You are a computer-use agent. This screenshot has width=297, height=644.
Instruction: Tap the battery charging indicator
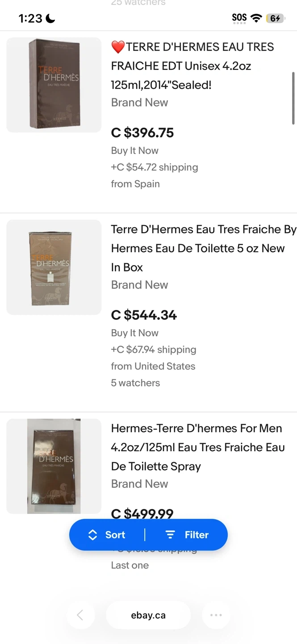(275, 18)
